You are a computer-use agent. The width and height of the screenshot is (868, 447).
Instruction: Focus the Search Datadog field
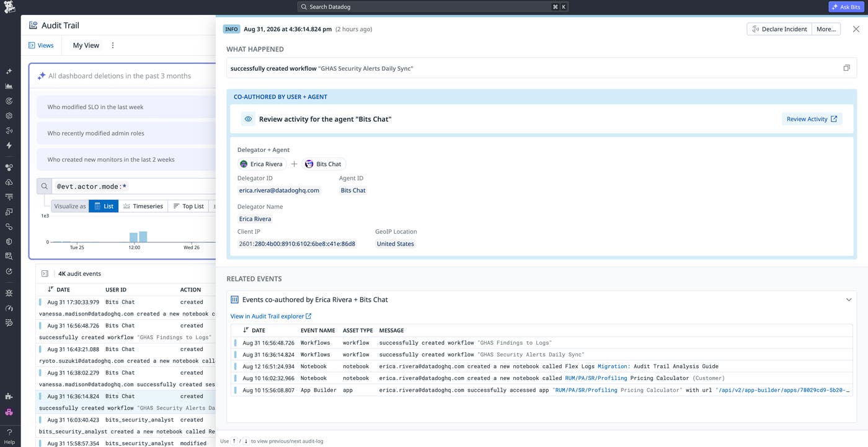[x=433, y=7]
